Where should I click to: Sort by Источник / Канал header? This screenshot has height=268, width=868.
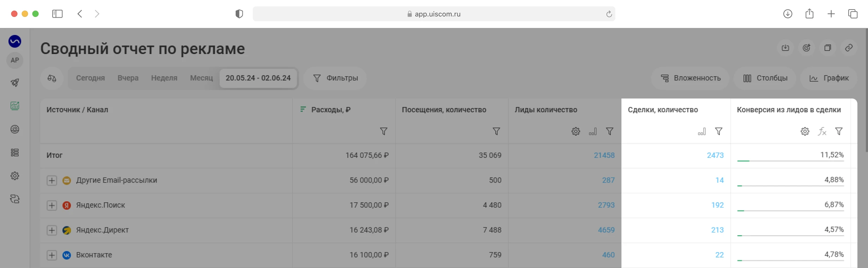pyautogui.click(x=77, y=110)
